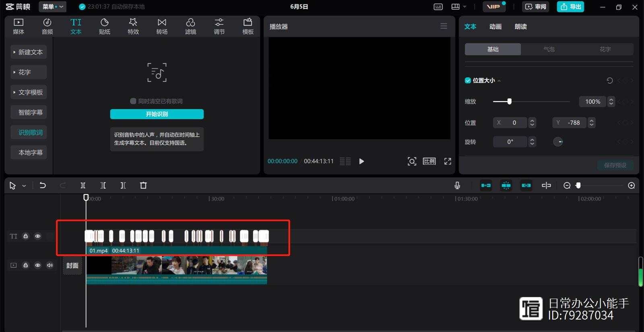Click the position Y value field
Viewport: 644px width, 332px height.
coord(570,123)
